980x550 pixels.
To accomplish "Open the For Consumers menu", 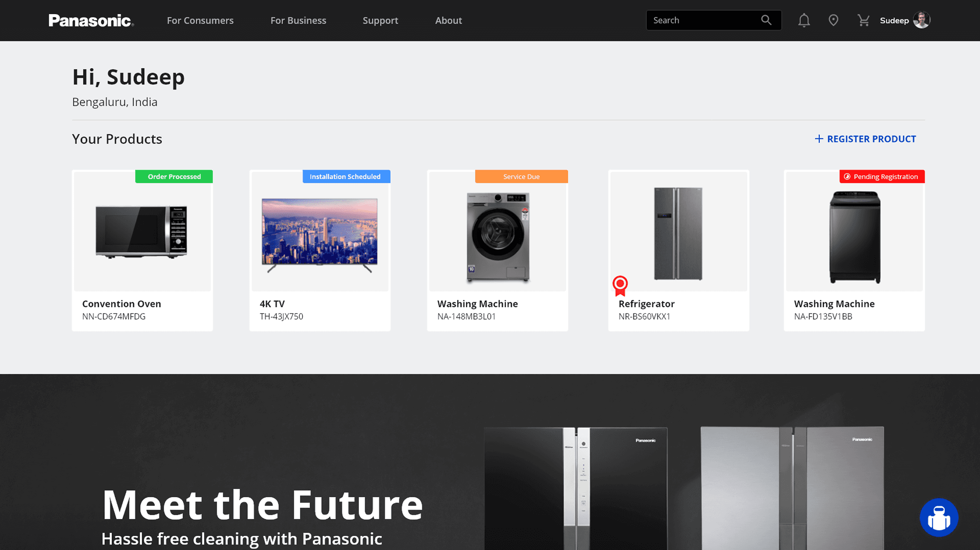I will [200, 21].
